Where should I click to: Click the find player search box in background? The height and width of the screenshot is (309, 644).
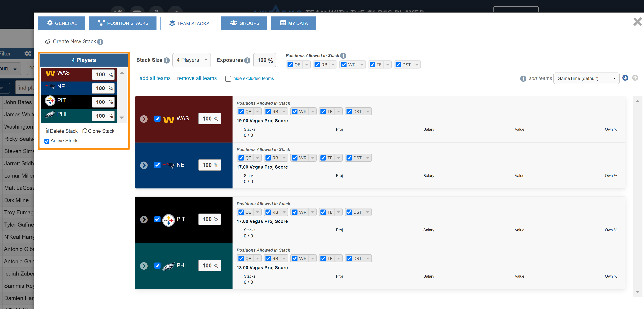point(25,88)
